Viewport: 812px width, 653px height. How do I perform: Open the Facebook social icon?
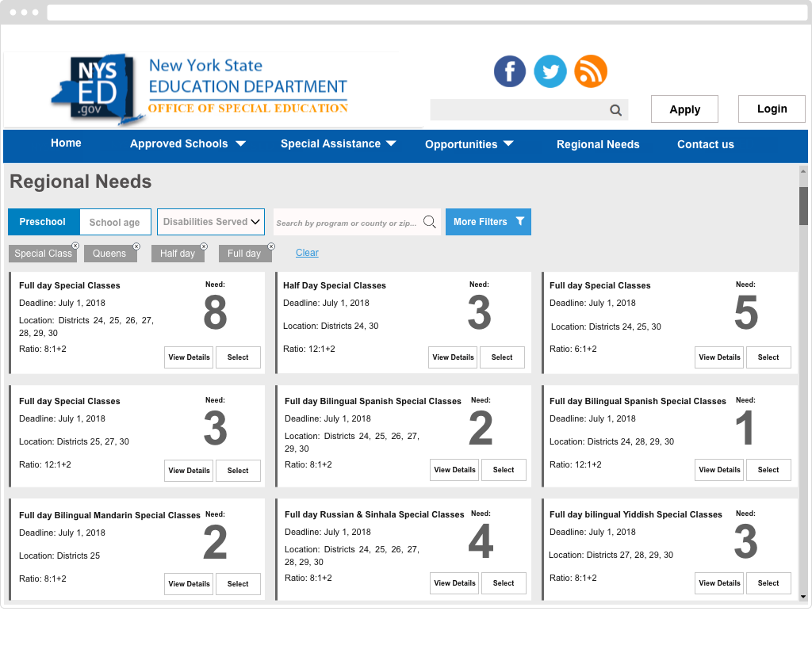pyautogui.click(x=510, y=71)
